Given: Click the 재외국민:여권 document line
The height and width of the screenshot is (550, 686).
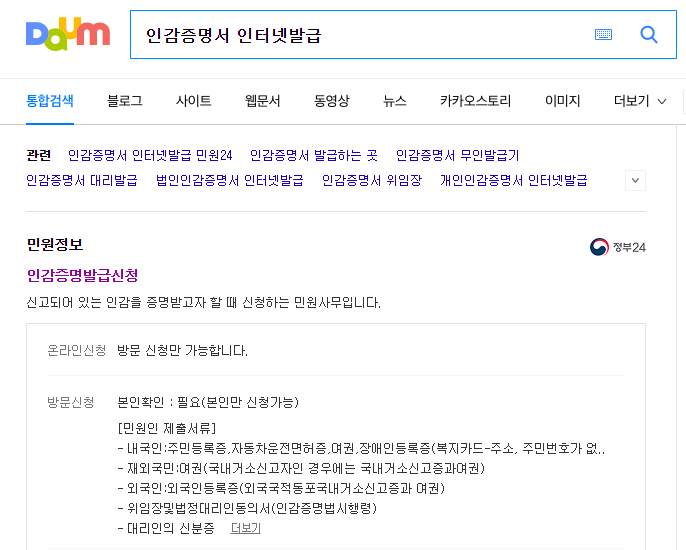Looking at the screenshot, I should [x=301, y=468].
